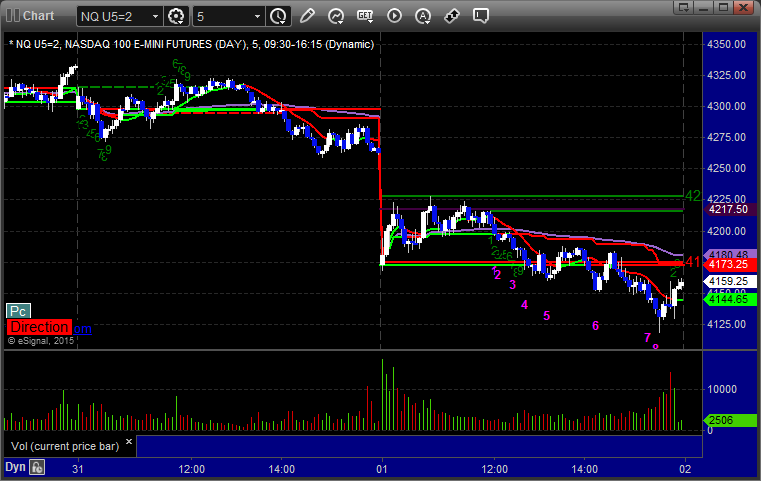Click the white 4159.25 last price marker
Image resolution: width=761 pixels, height=481 pixels.
(728, 281)
